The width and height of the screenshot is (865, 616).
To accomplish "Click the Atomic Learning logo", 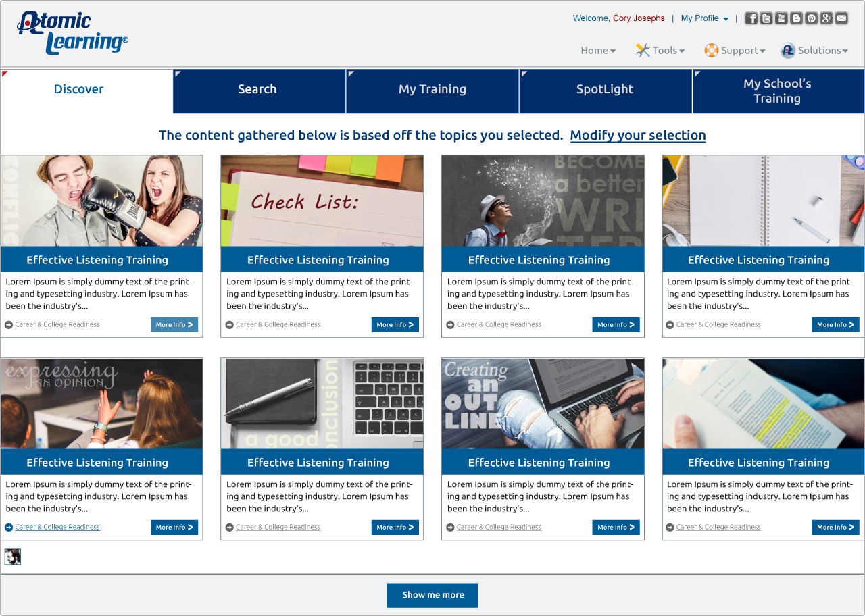I will [72, 33].
